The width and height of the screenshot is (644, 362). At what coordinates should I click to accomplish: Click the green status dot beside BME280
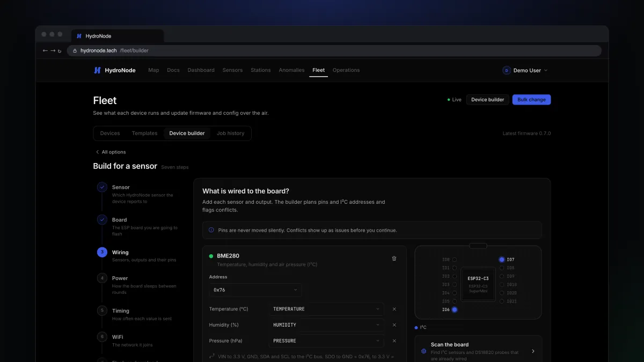pyautogui.click(x=211, y=256)
